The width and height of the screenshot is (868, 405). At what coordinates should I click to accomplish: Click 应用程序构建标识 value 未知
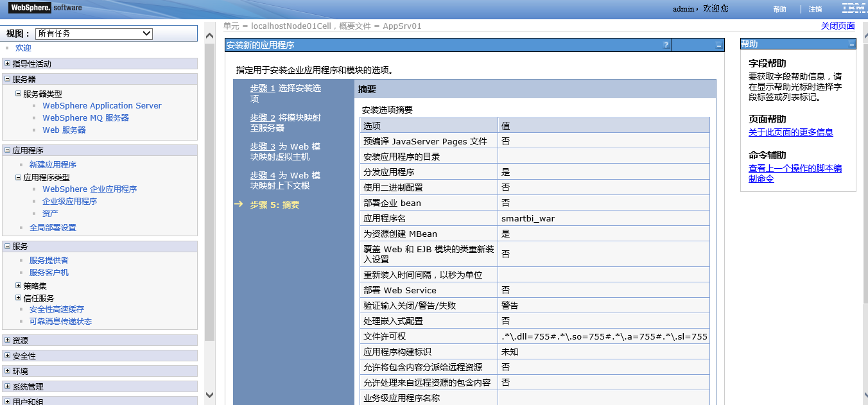510,352
